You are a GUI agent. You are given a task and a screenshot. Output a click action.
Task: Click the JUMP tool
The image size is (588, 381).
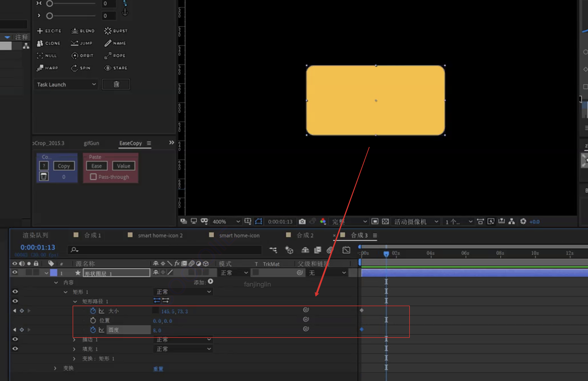(x=81, y=43)
